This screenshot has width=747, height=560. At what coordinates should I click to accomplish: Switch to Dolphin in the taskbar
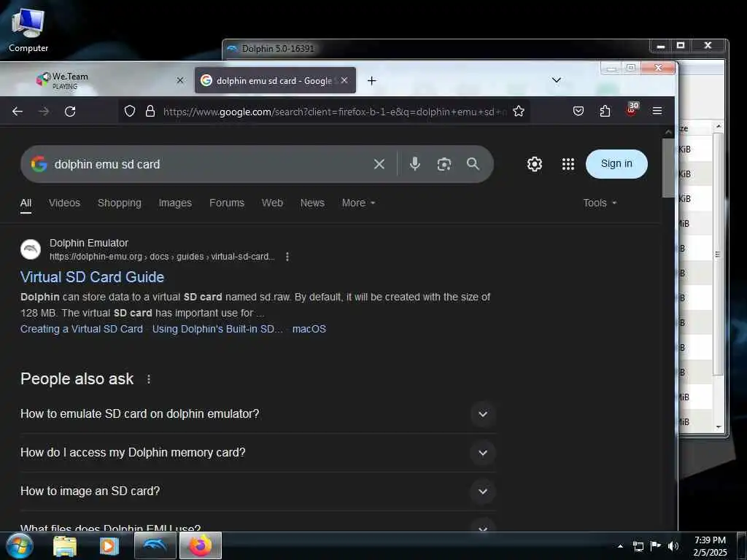(x=155, y=545)
